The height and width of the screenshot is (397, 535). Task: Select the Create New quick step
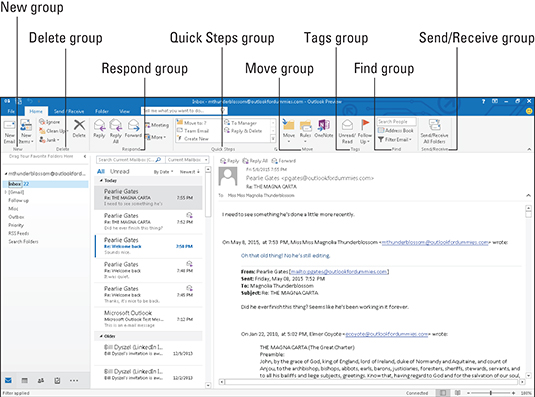(193, 138)
